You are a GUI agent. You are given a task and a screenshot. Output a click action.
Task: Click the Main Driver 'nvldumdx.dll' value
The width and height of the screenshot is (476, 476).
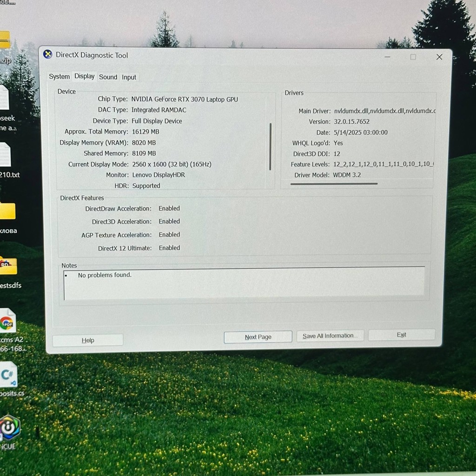[384, 111]
